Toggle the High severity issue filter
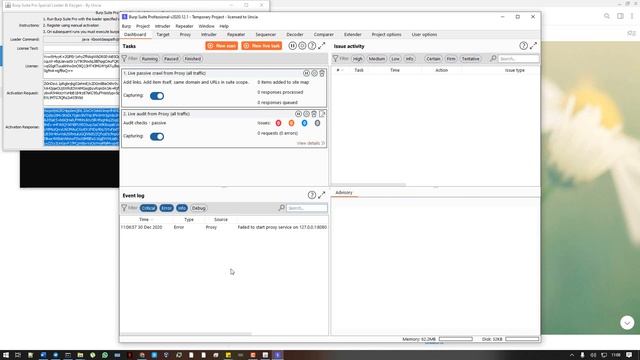 point(358,59)
